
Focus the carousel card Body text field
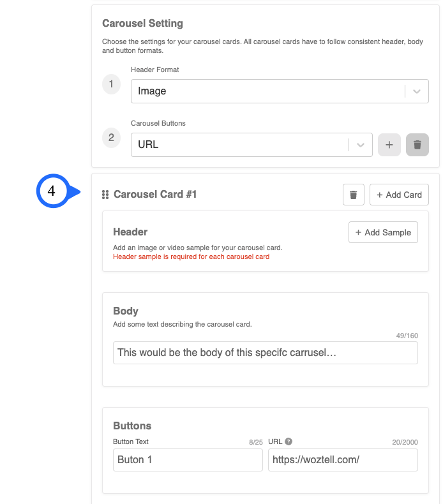(266, 353)
